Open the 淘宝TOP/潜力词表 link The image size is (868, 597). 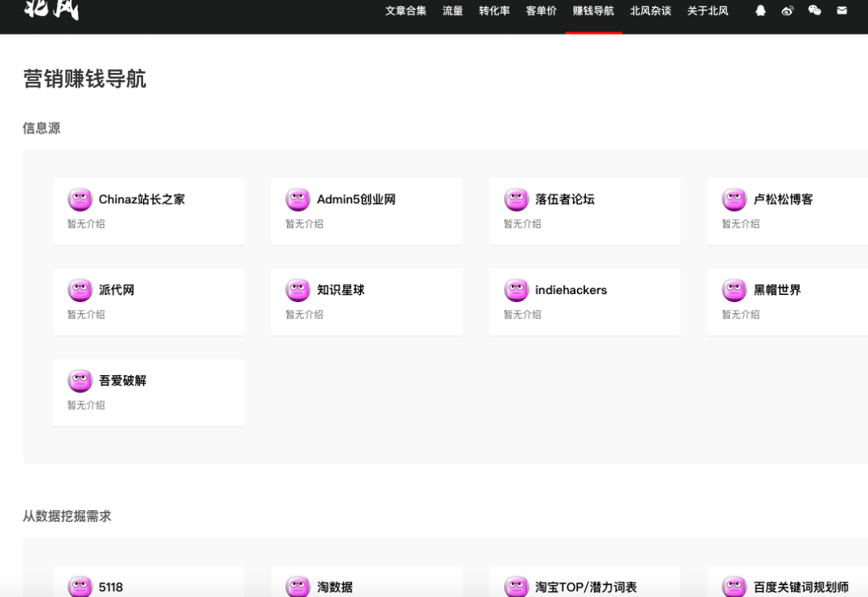(x=586, y=587)
